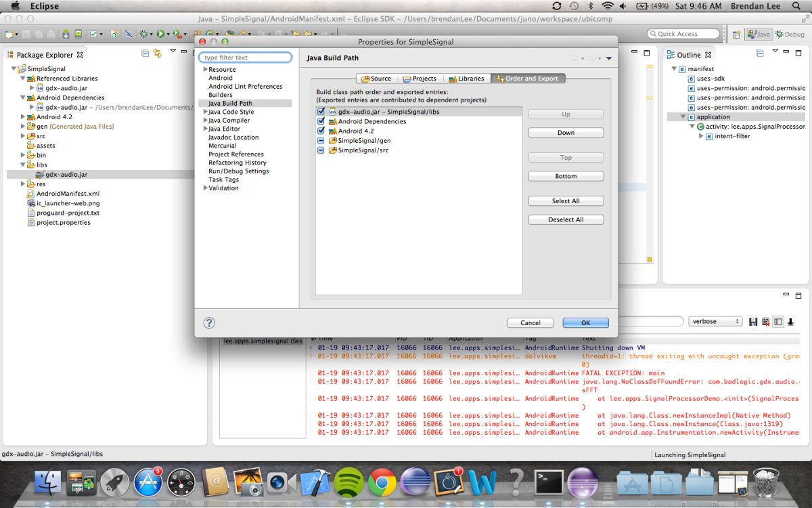812x508 pixels.
Task: Expand Java Code Style category
Action: tap(205, 112)
